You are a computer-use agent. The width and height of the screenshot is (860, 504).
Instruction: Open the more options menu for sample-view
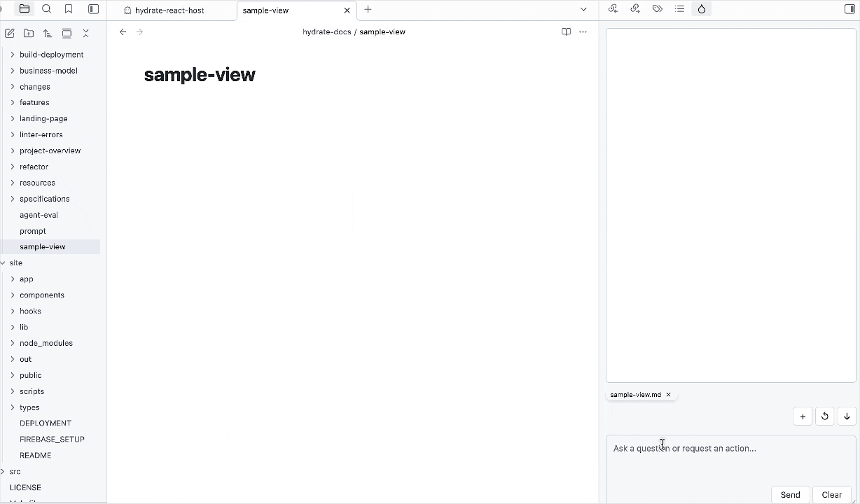(x=583, y=31)
